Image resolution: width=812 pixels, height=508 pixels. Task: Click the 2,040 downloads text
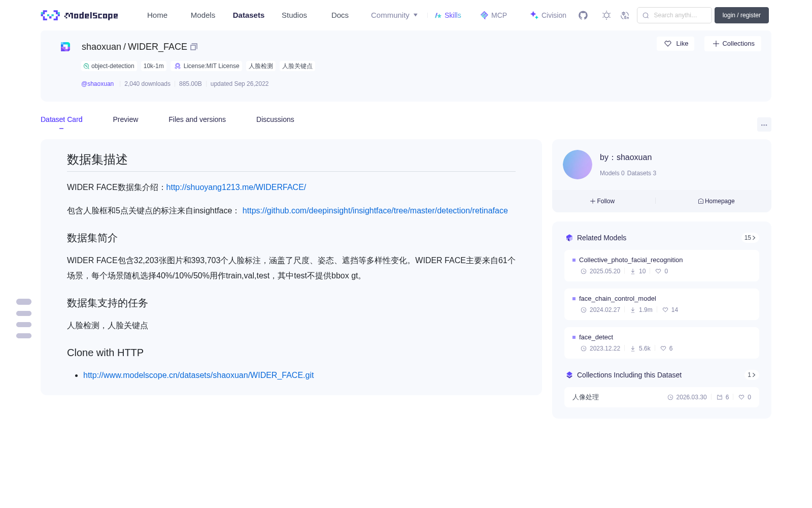click(x=147, y=84)
